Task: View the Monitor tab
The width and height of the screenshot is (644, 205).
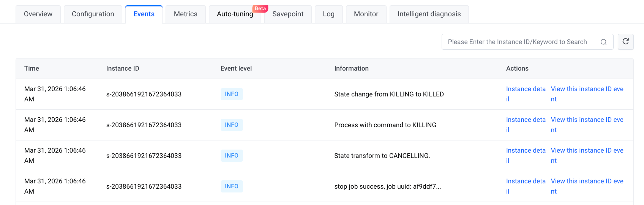Action: click(x=366, y=14)
